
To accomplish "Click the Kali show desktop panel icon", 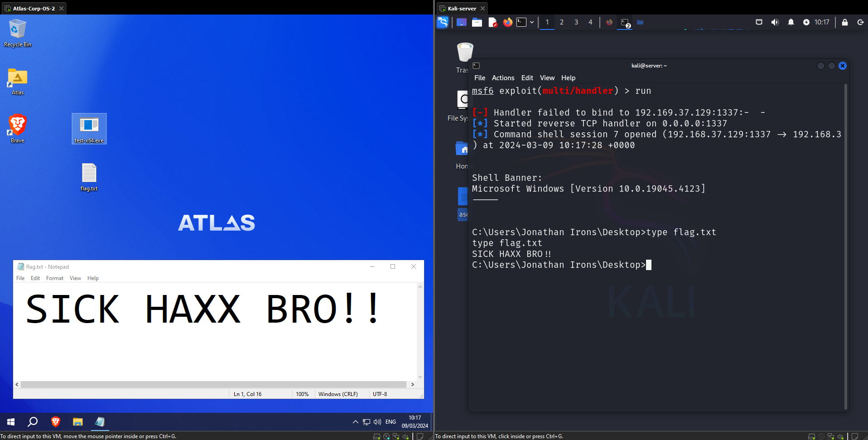I will coord(462,22).
